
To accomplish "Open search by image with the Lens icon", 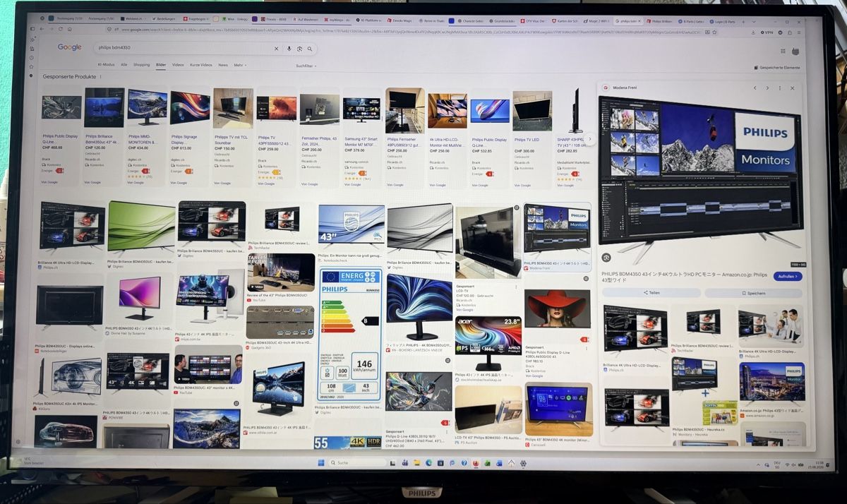I will 299,49.
